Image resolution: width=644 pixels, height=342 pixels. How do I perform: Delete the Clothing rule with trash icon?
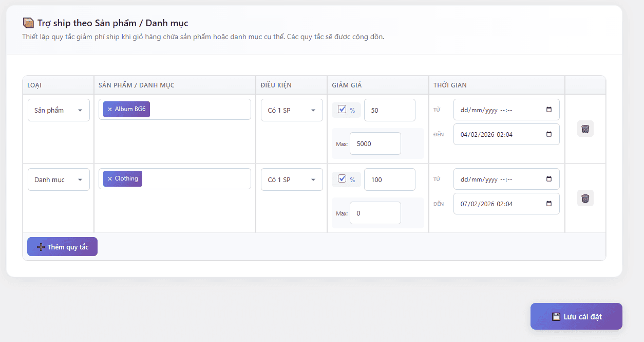pos(585,198)
